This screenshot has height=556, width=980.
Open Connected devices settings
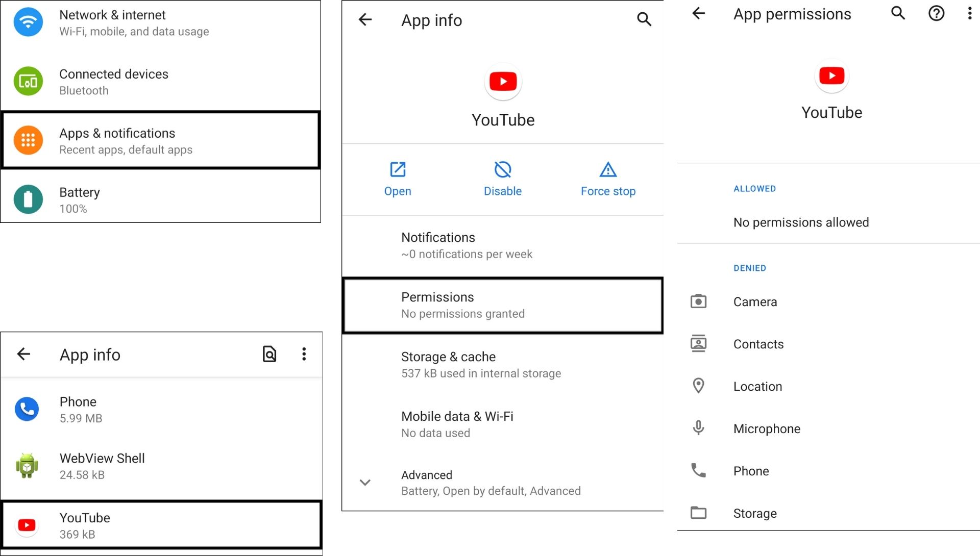(160, 82)
